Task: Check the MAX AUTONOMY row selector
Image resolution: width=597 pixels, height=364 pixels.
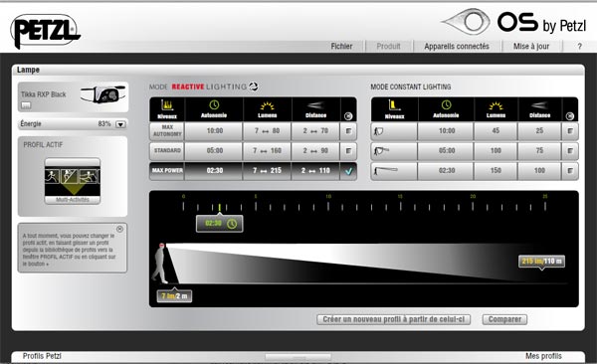Action: (x=348, y=131)
